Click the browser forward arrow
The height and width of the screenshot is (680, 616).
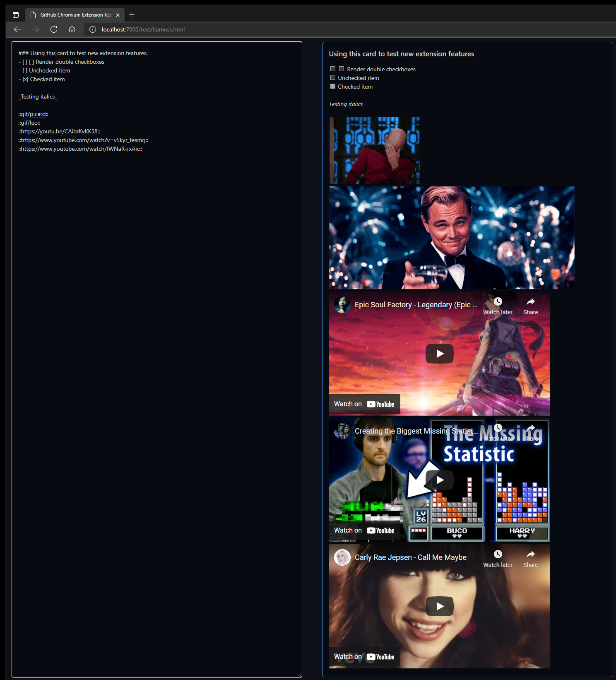[36, 29]
